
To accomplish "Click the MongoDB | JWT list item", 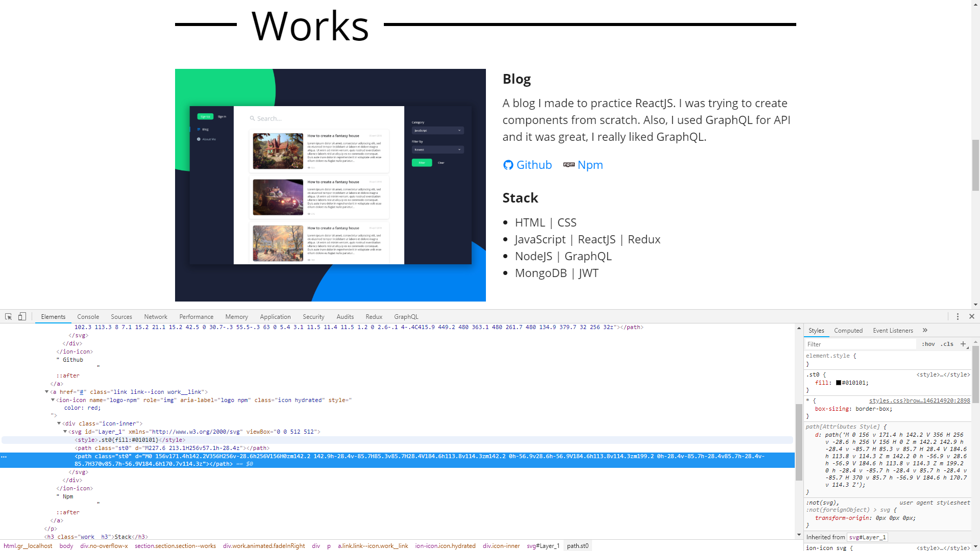I will pos(556,273).
